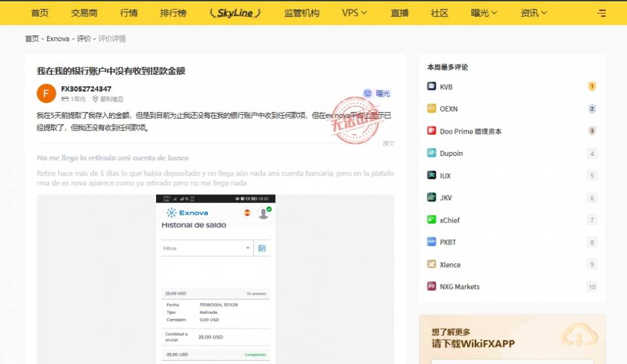Open 行情 in top navigation
627x364 pixels.
click(129, 13)
